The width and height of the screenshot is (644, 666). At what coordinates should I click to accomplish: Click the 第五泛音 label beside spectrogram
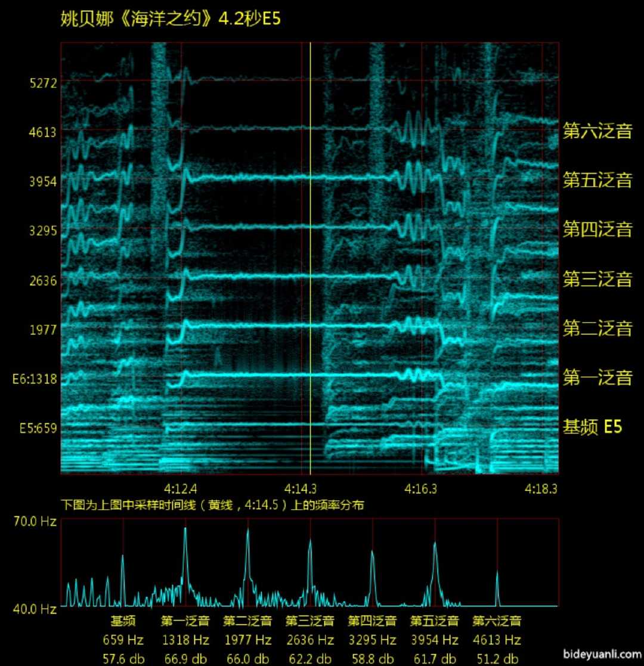597,180
